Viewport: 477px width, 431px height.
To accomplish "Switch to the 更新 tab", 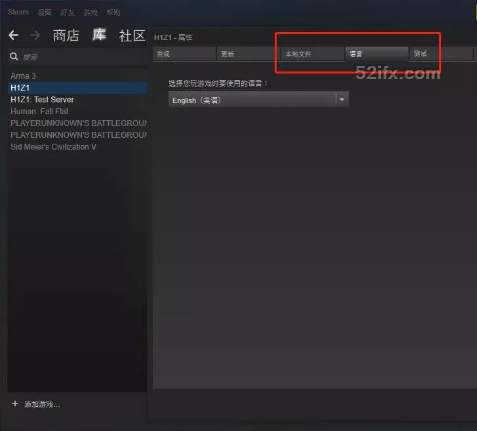I will [x=248, y=54].
